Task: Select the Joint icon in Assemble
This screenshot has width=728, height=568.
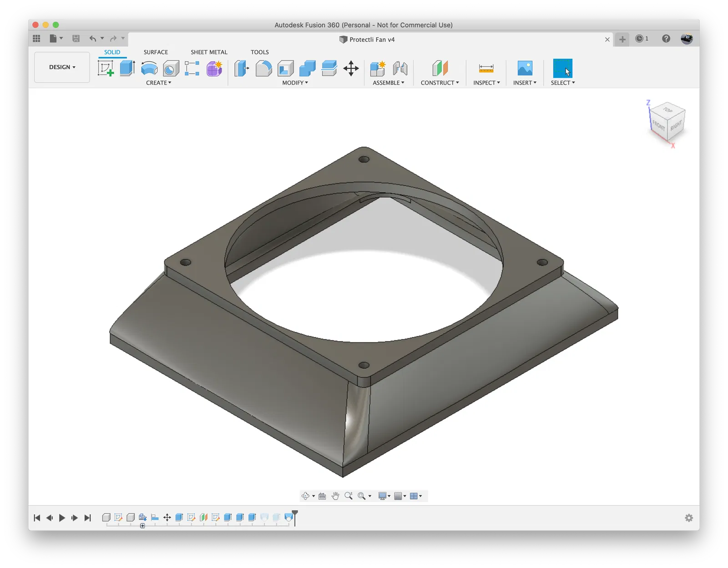Action: click(400, 68)
